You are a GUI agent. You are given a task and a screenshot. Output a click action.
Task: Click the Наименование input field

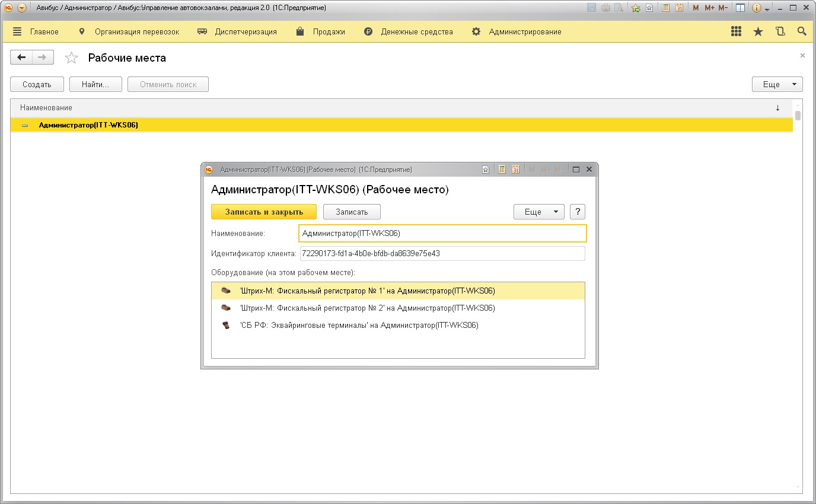(442, 234)
